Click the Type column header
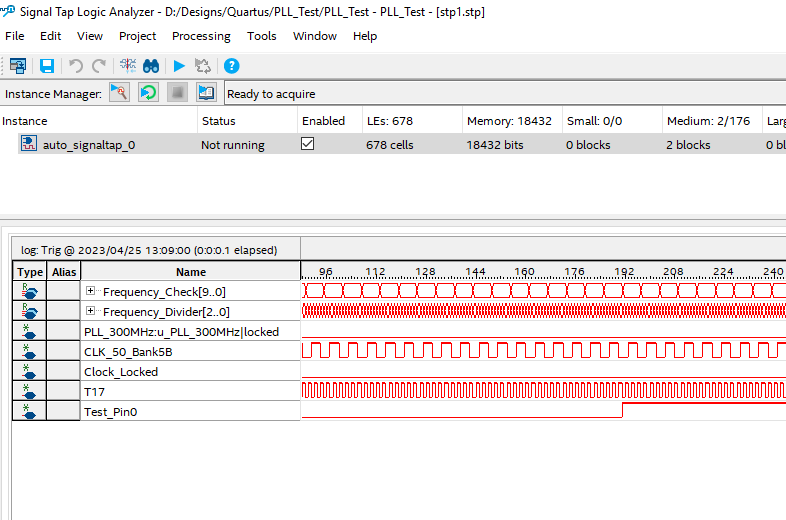This screenshot has height=520, width=786. [30, 271]
